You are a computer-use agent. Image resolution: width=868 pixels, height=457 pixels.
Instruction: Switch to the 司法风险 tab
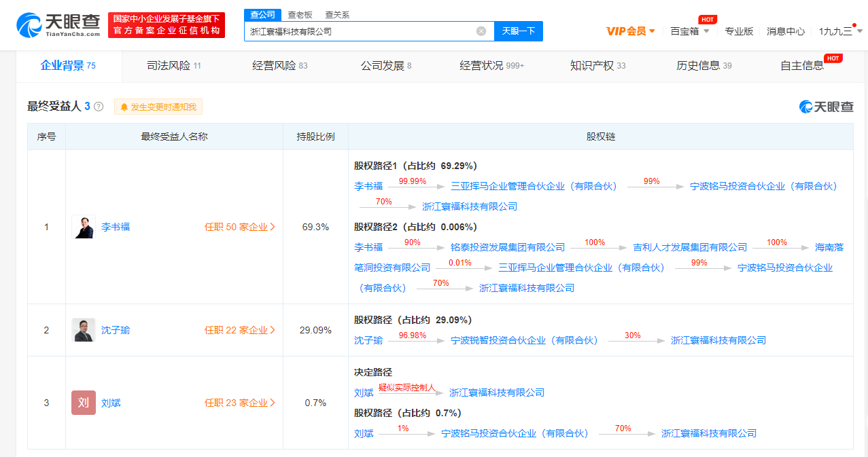(174, 66)
